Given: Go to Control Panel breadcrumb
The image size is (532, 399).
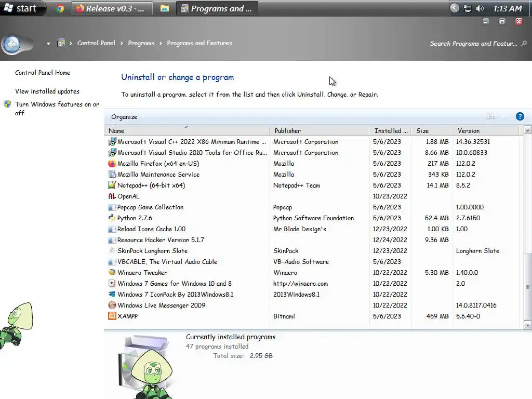Looking at the screenshot, I should (x=96, y=43).
